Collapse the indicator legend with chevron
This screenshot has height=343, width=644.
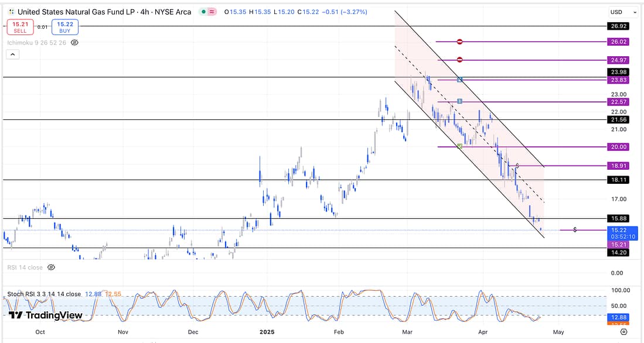[12, 54]
